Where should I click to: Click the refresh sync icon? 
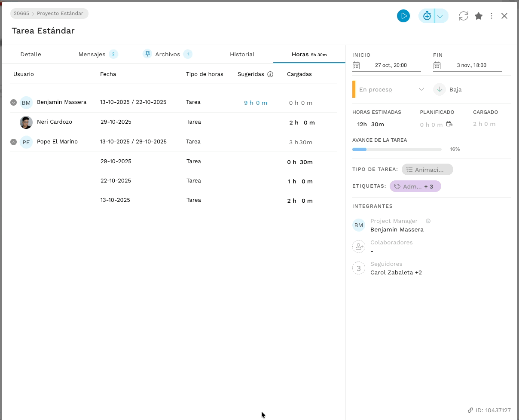[x=463, y=16]
